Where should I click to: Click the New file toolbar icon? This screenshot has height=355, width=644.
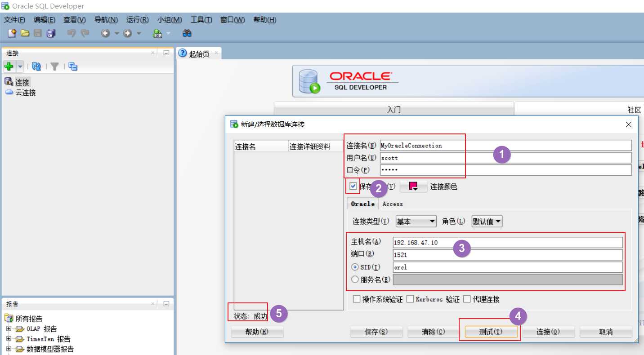(12, 33)
